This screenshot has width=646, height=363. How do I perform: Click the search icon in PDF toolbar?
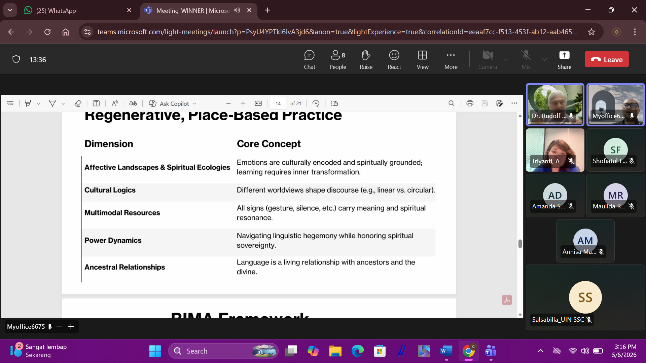point(451,103)
